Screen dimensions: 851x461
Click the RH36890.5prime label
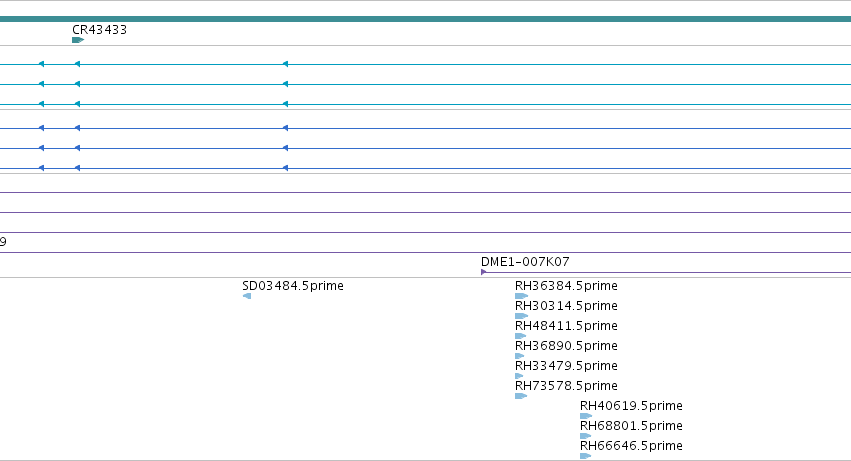coord(566,346)
